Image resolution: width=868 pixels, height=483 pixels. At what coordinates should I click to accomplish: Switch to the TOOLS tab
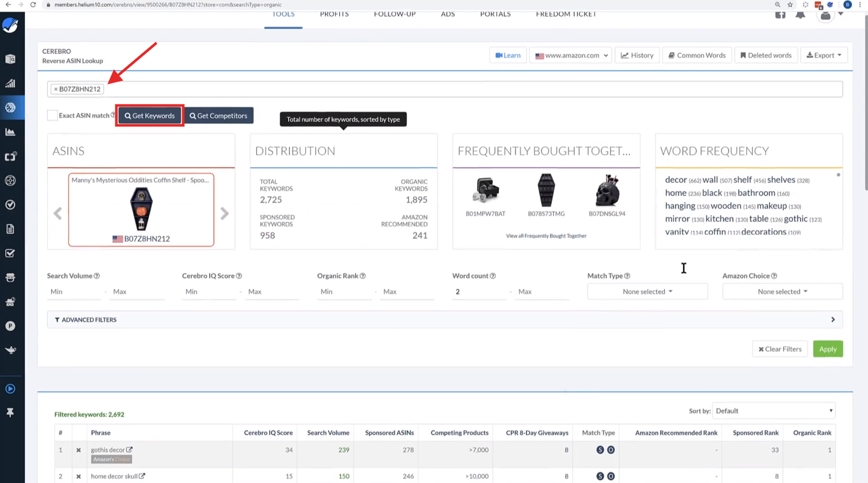(x=283, y=15)
